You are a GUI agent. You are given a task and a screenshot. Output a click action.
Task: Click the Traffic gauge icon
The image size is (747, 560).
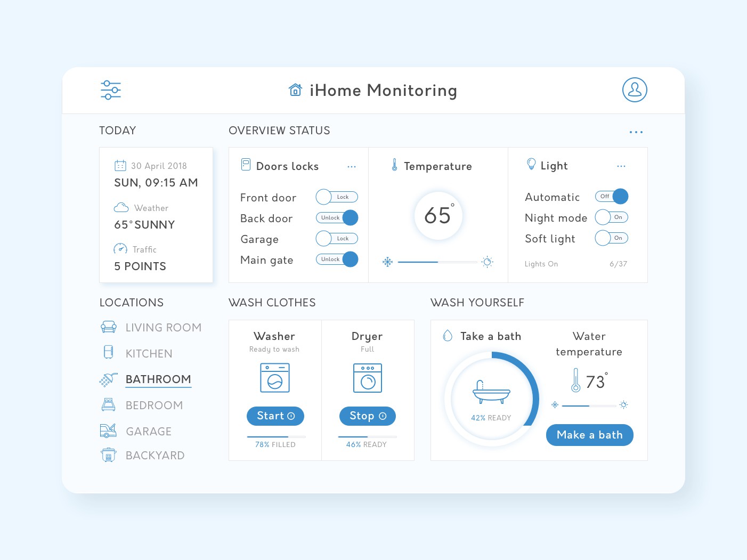[120, 249]
